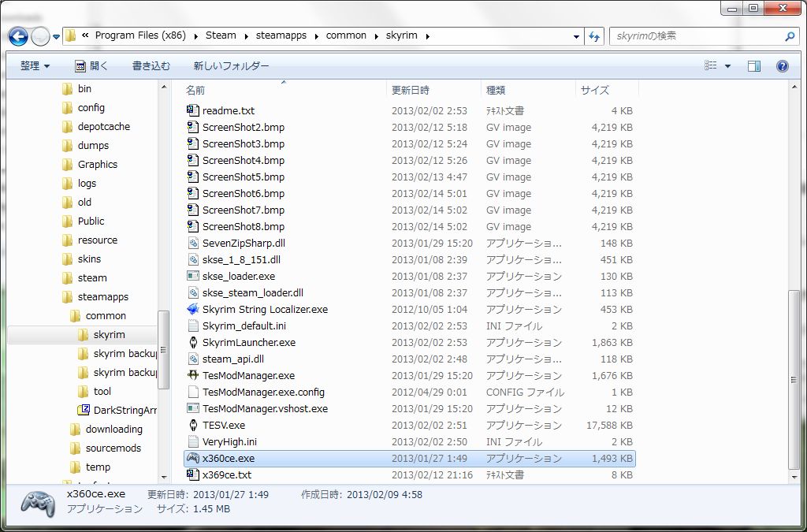Click the Forward navigation arrow button
The height and width of the screenshot is (532, 807).
(x=40, y=36)
